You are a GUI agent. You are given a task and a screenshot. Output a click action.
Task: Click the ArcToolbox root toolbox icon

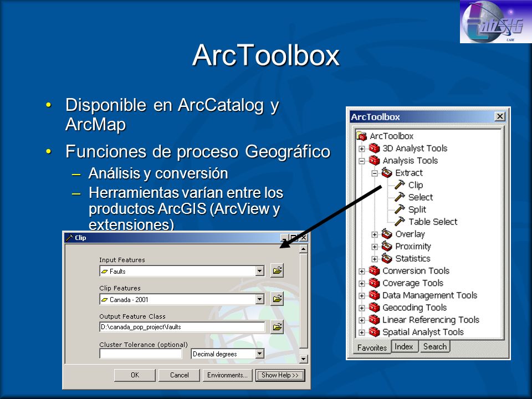pos(362,136)
